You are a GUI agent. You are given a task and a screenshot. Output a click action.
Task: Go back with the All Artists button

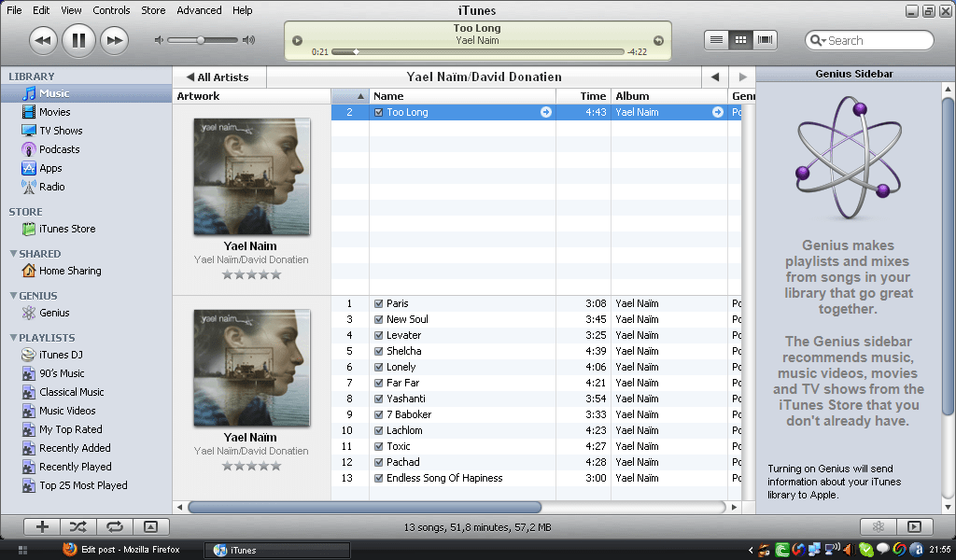point(219,77)
